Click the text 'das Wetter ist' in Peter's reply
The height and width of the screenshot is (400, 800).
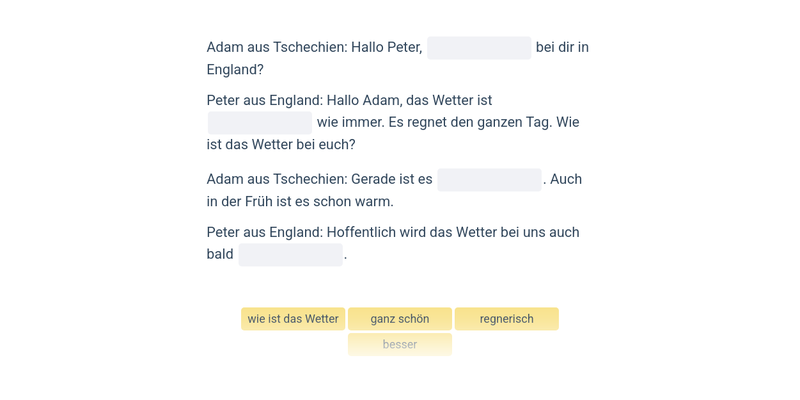coord(447,101)
